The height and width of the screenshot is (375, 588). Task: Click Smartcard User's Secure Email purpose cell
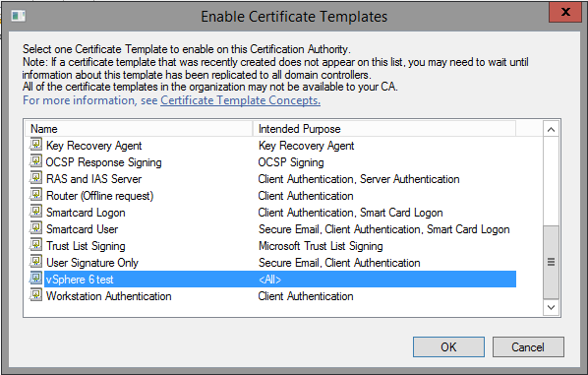pyautogui.click(x=384, y=229)
